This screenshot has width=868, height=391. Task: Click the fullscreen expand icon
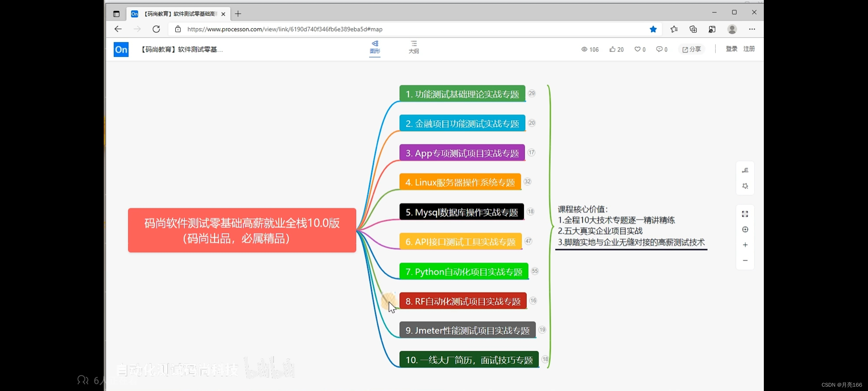pos(745,214)
